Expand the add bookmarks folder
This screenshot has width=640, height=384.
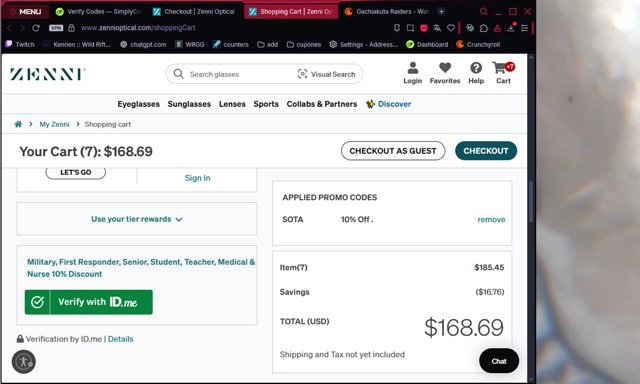268,44
